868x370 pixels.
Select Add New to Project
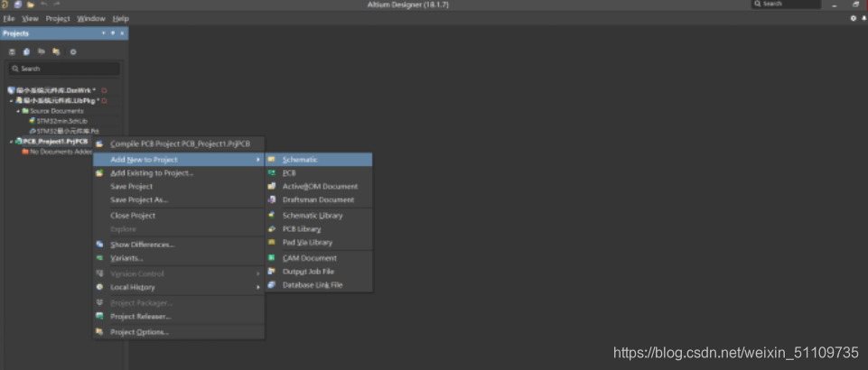point(178,160)
